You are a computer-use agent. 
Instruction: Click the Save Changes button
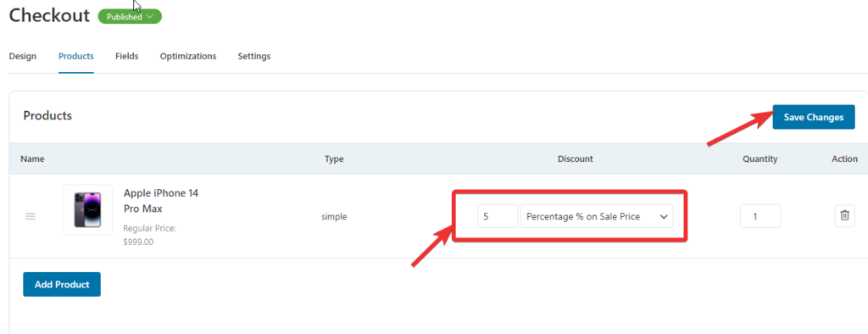pyautogui.click(x=814, y=117)
